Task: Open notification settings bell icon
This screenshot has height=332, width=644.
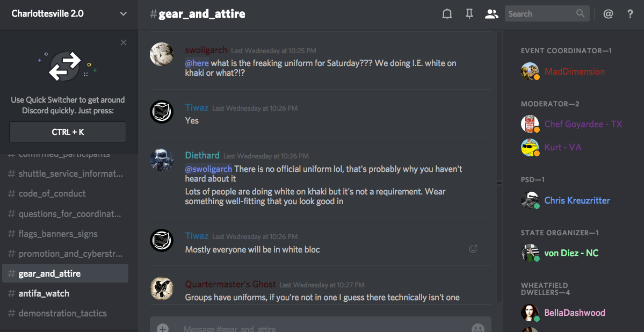Action: tap(447, 14)
